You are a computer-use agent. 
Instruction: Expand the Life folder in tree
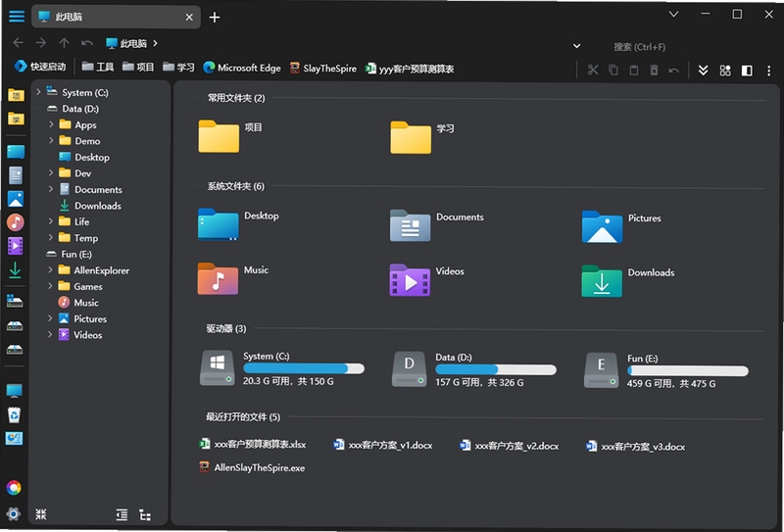click(51, 221)
